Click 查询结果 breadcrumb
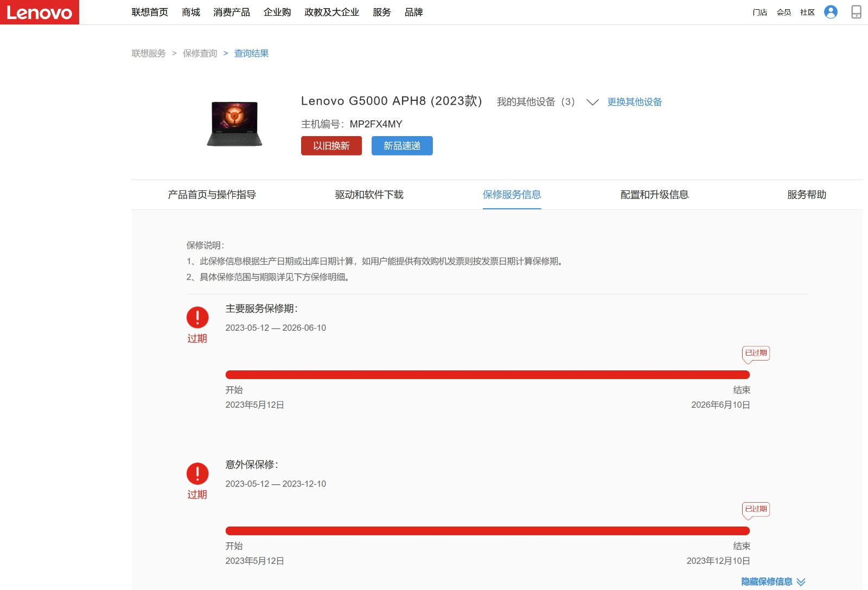 (x=251, y=53)
